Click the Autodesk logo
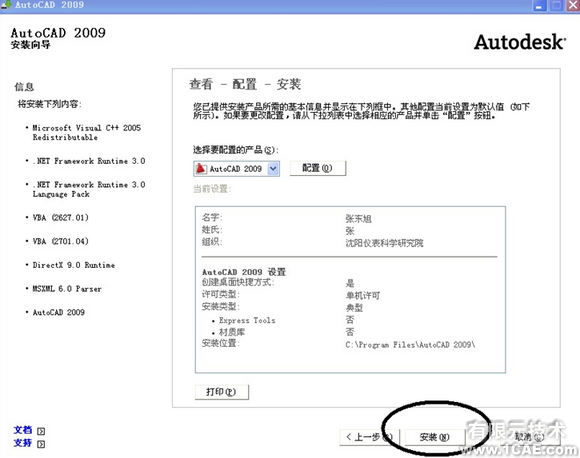Viewport: 580px width, 458px height. coord(520,42)
